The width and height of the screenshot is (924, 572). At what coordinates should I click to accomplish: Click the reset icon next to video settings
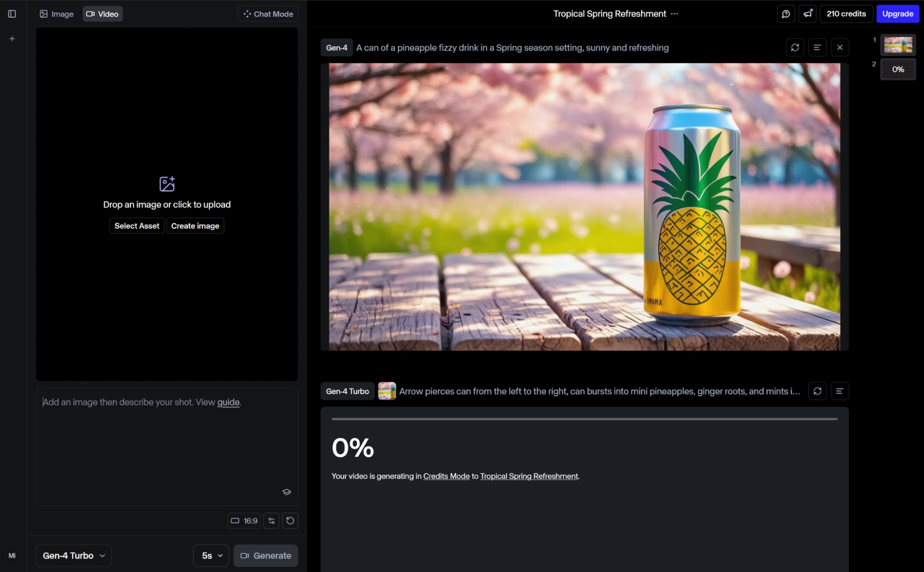[x=290, y=521]
